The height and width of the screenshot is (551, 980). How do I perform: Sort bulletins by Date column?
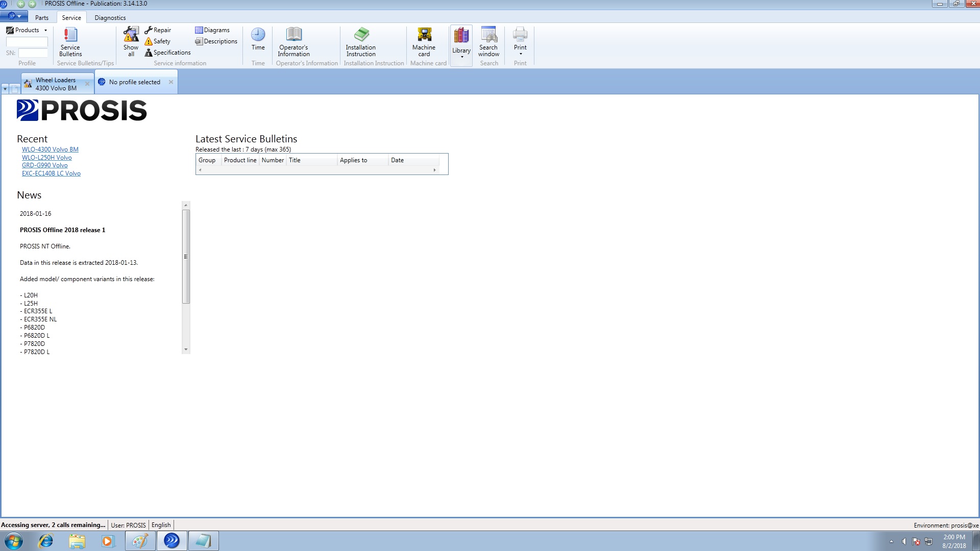pos(413,160)
